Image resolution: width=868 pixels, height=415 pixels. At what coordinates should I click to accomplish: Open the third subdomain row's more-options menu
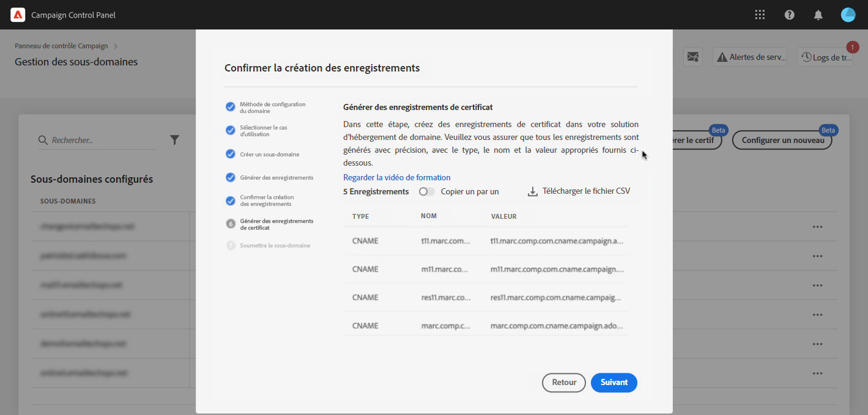click(817, 285)
